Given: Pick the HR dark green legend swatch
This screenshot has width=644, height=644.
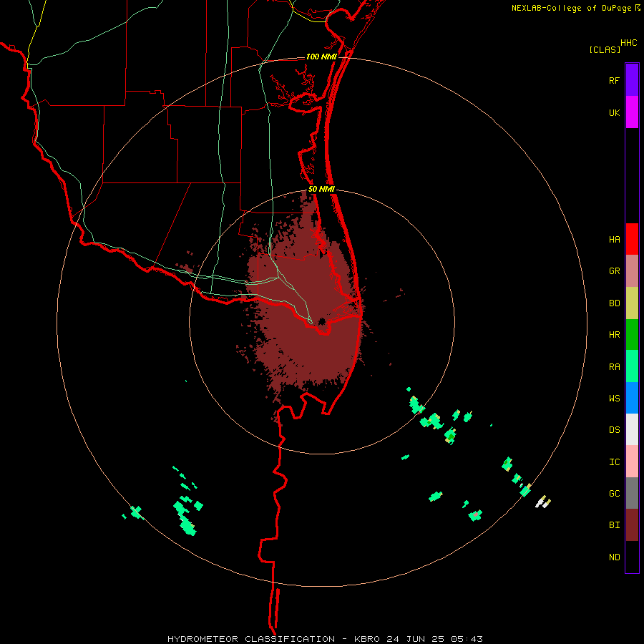Looking at the screenshot, I should [x=632, y=335].
